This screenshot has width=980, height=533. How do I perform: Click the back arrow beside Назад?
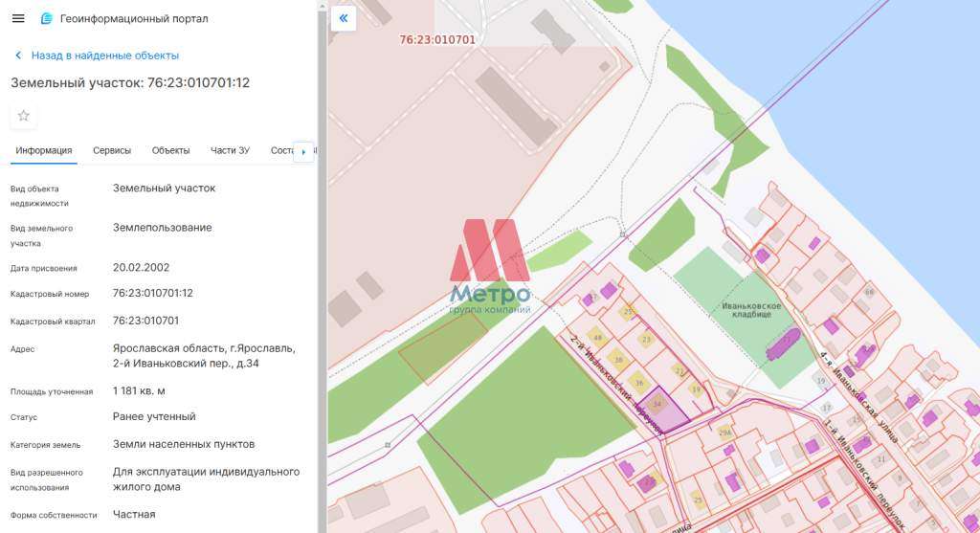coord(18,56)
